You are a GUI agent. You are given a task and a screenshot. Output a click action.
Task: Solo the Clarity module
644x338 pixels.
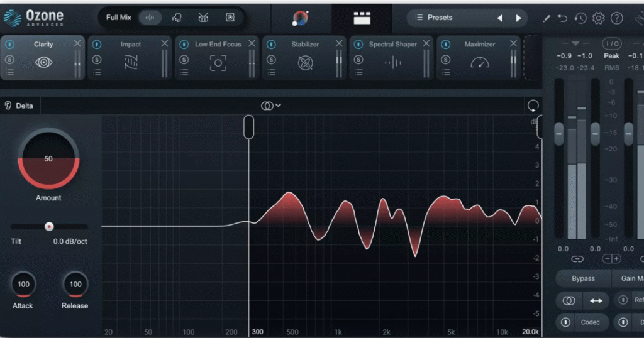(x=9, y=60)
